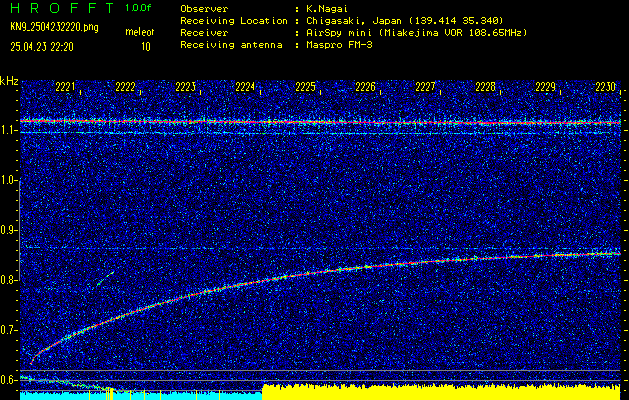Click the Receiving Location label

click(x=234, y=20)
